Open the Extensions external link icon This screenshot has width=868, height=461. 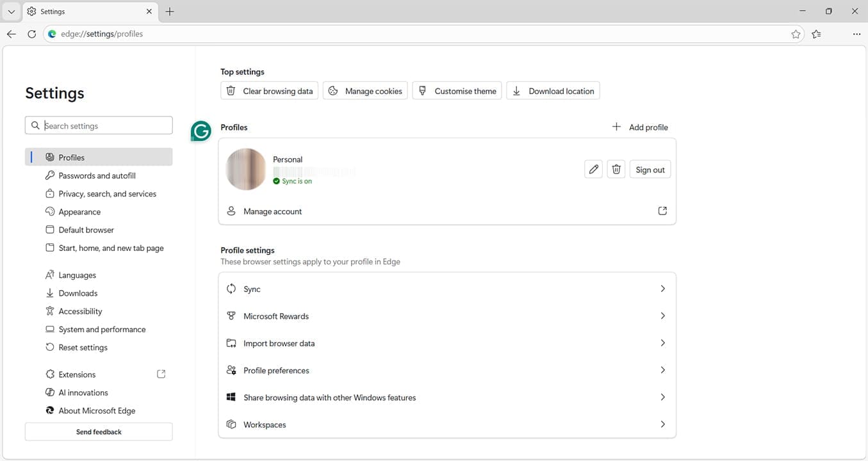coord(161,373)
